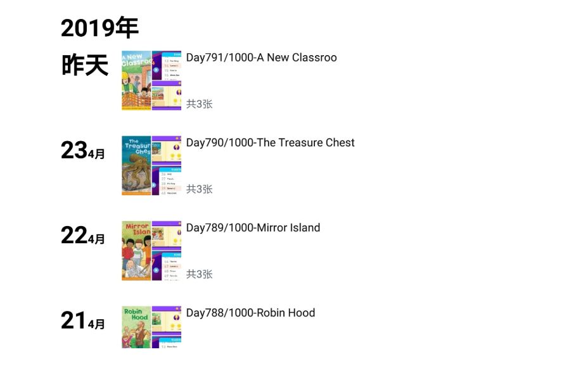Select the 22 4月 date label
The width and height of the screenshot is (588, 366).
click(x=83, y=236)
